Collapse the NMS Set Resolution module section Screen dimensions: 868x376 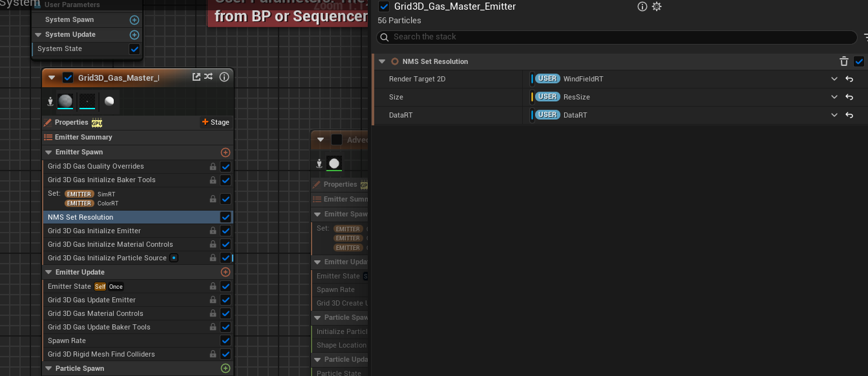[x=382, y=61]
